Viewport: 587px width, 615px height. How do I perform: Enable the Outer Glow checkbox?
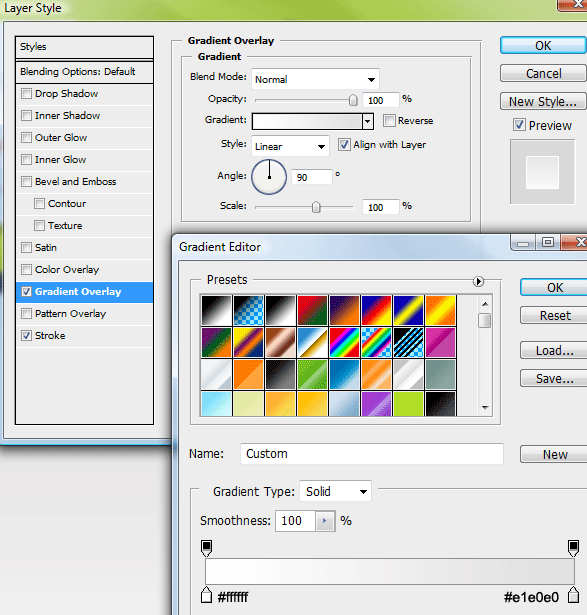pos(26,138)
